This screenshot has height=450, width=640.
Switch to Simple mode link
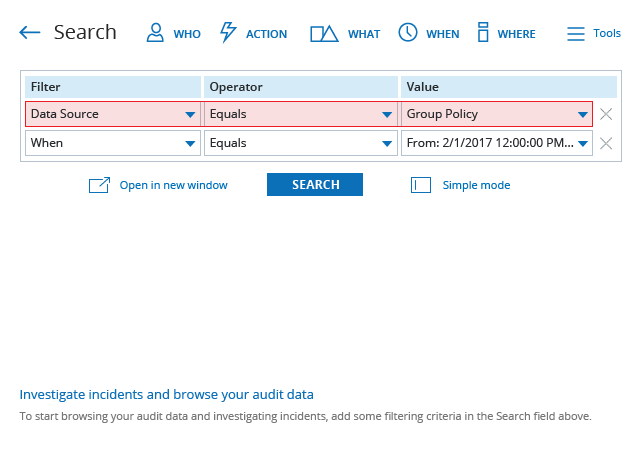coord(476,185)
